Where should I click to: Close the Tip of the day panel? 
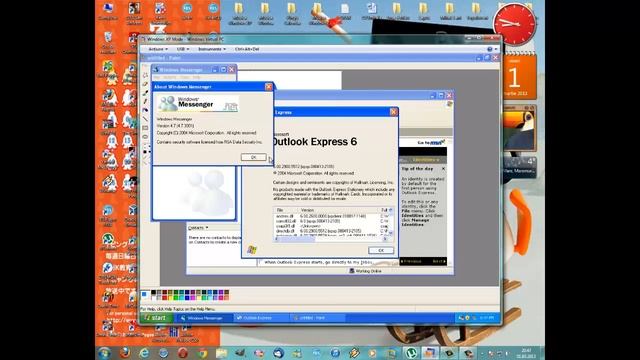[x=443, y=169]
